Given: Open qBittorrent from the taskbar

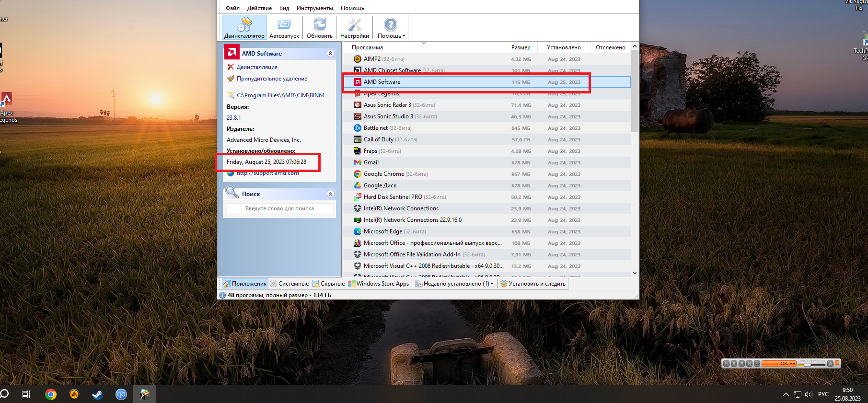Looking at the screenshot, I should [x=121, y=394].
